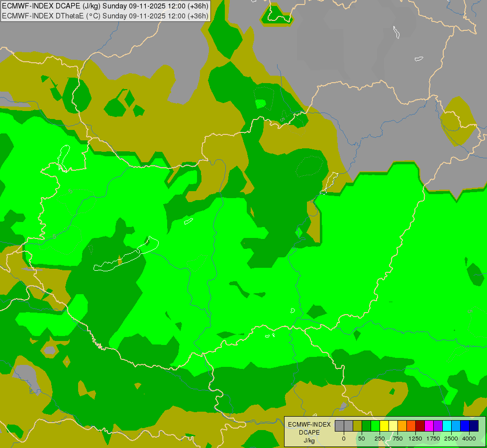Click the 1750 tick value in the legend

coord(433,439)
